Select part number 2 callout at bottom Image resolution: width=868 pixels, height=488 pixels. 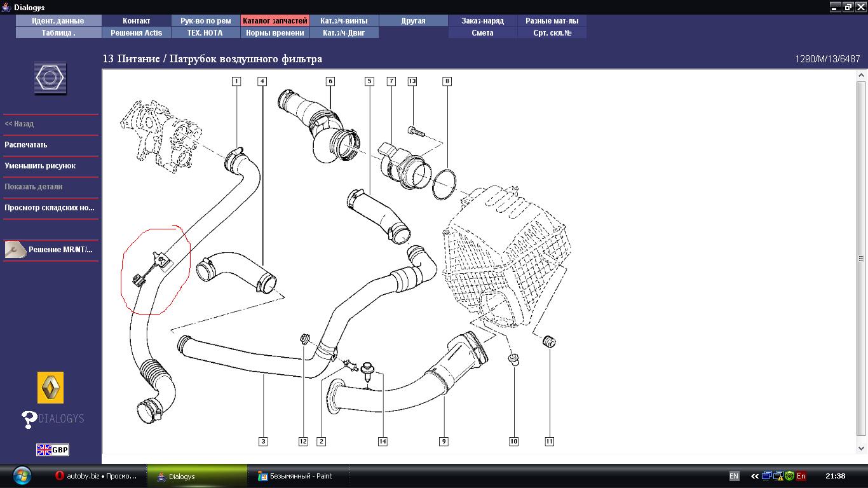tap(322, 441)
